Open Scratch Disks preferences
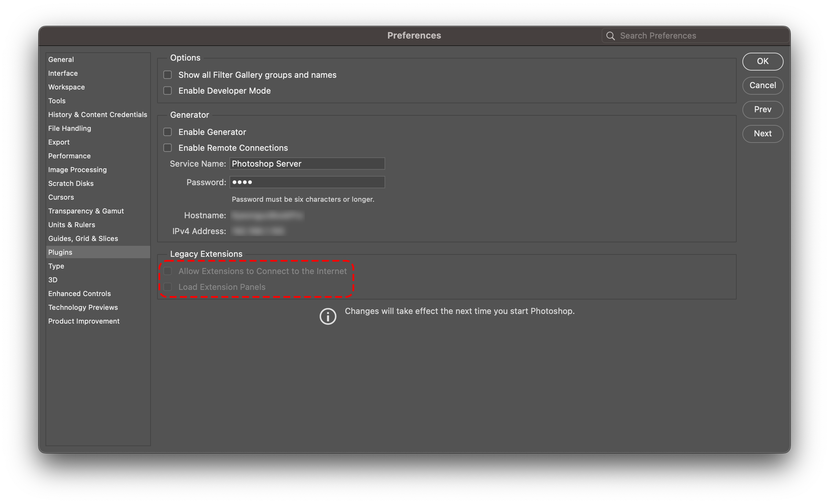This screenshot has height=504, width=829. pyautogui.click(x=71, y=183)
